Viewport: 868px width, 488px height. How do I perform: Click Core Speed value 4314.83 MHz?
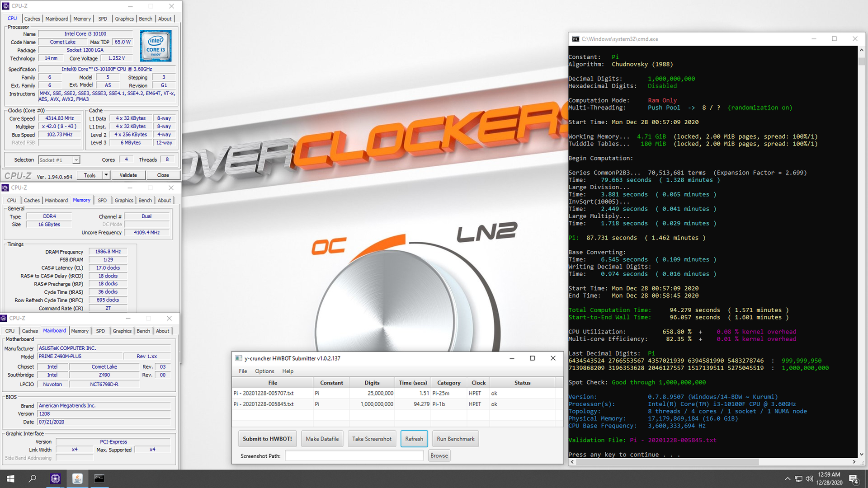point(59,118)
